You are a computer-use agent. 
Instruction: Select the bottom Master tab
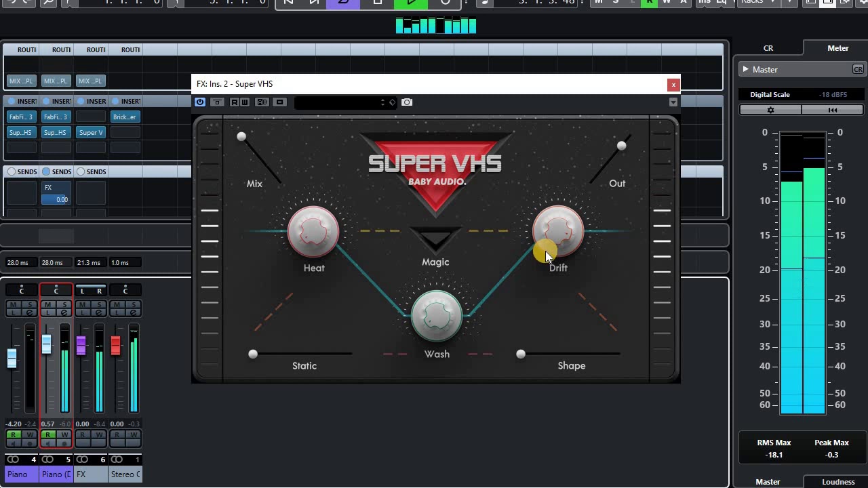tap(768, 482)
